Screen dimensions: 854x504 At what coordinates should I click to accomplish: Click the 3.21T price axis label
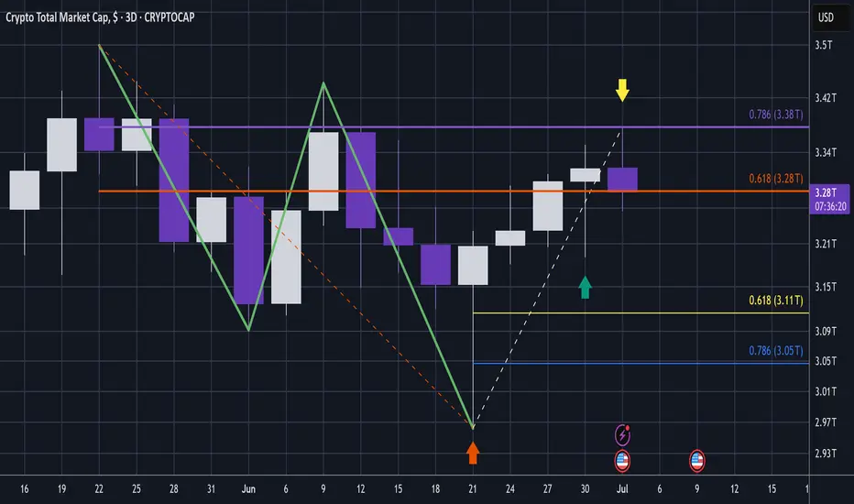pos(825,244)
